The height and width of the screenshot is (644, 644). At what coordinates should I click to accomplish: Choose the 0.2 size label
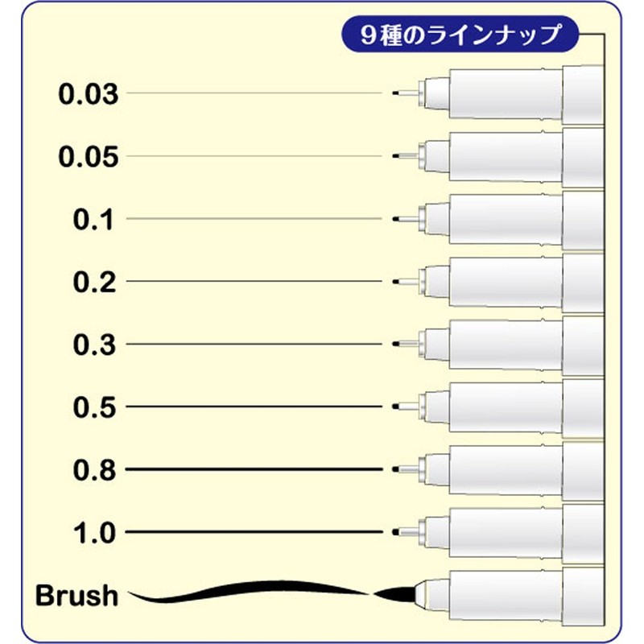point(96,282)
